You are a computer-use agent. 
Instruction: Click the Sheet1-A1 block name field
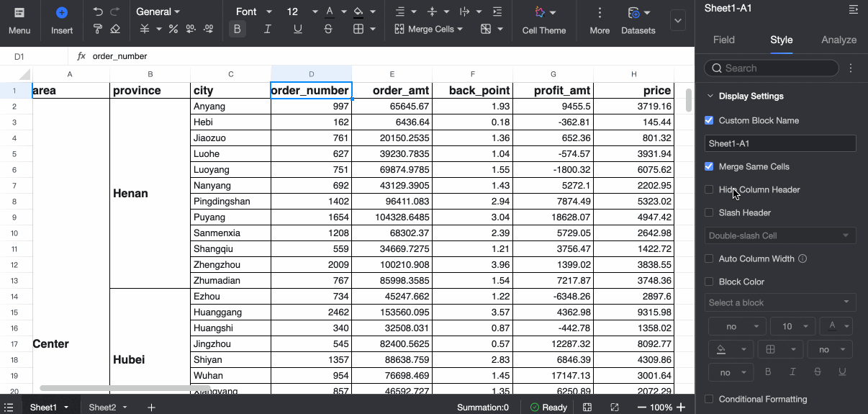(x=780, y=143)
